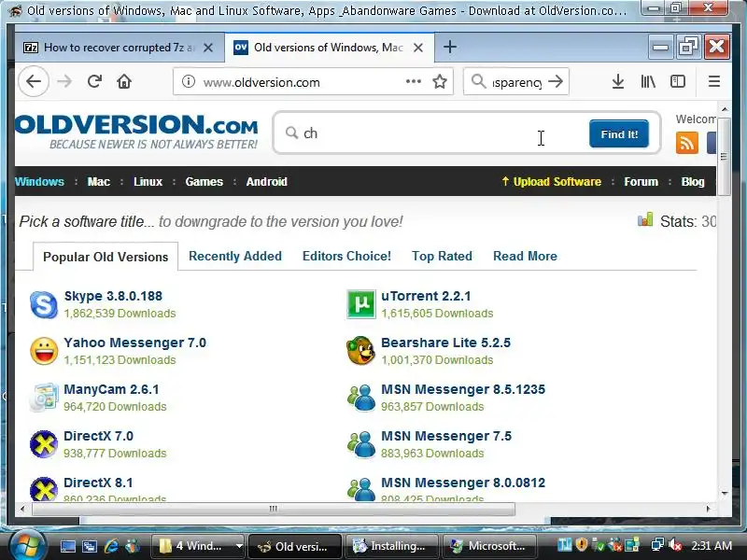Open the Yahoo Messenger 7.0 link

pos(134,343)
